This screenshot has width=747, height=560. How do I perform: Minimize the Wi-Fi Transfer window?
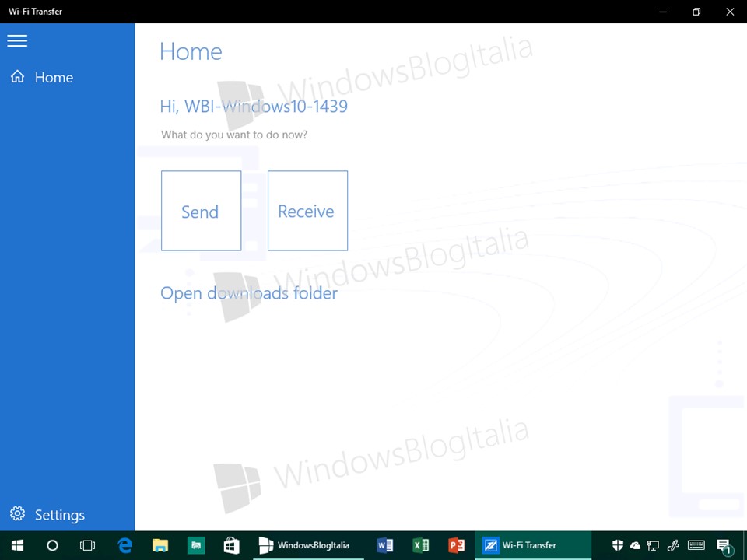[663, 12]
